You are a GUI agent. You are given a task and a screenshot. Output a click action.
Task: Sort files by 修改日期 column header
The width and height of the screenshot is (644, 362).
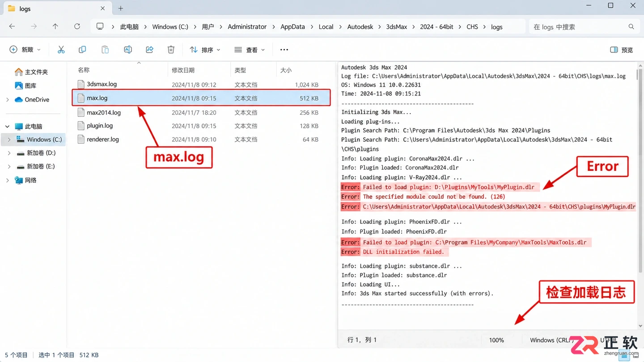pos(183,70)
